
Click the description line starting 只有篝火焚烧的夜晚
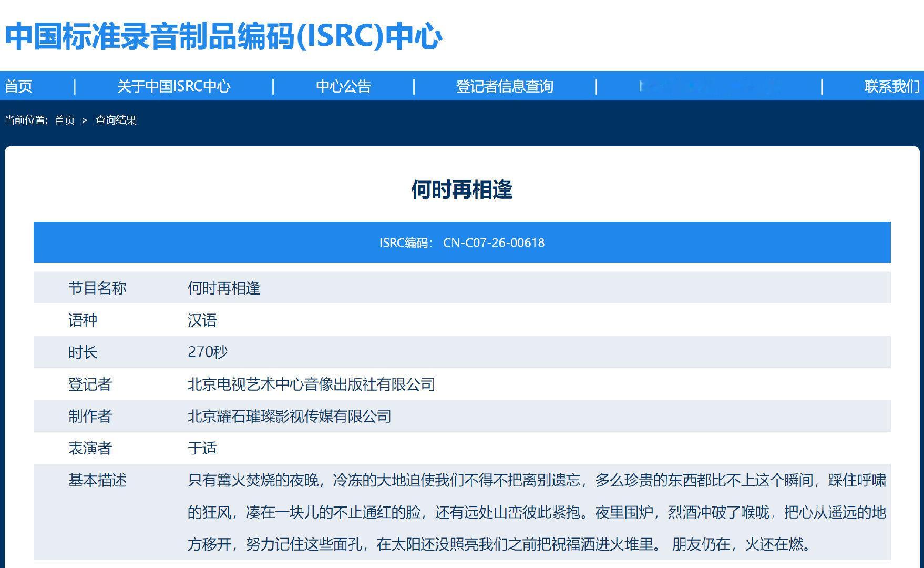coord(537,480)
